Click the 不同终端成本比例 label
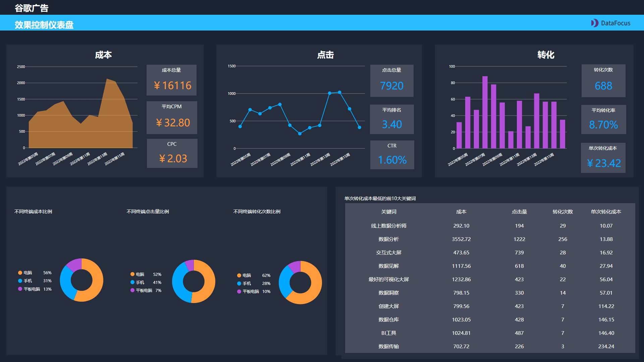The width and height of the screenshot is (644, 362). pyautogui.click(x=33, y=212)
